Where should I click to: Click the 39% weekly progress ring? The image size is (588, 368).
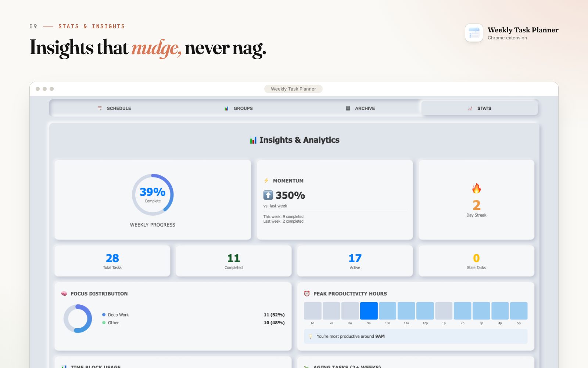click(x=153, y=195)
